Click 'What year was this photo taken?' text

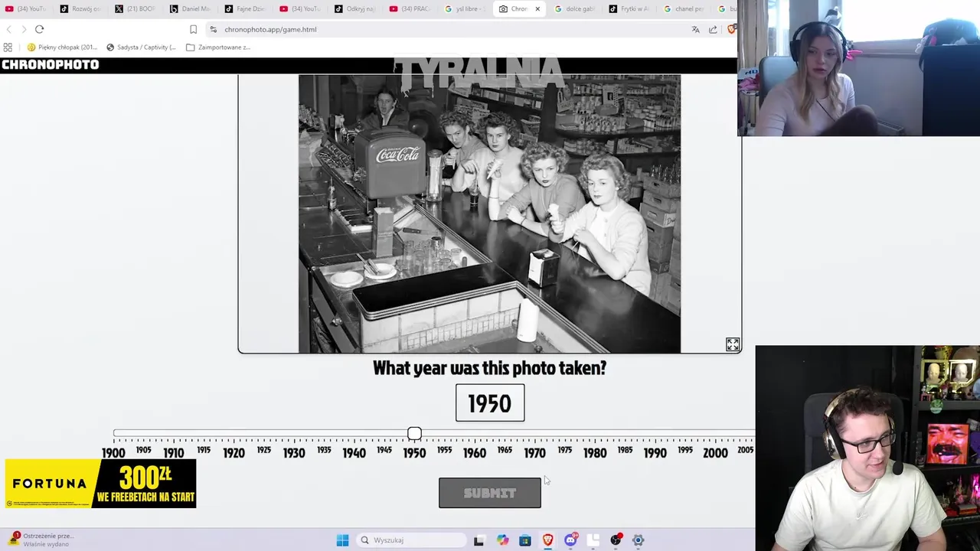489,368
